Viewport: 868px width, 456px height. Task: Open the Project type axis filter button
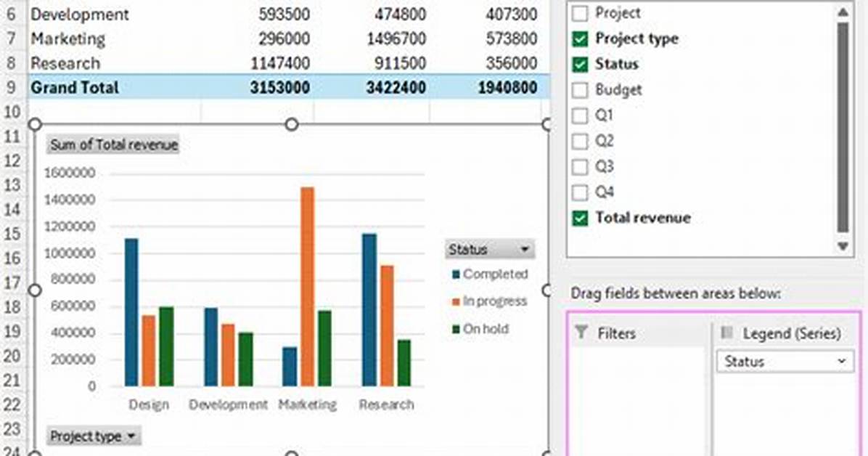tap(94, 436)
